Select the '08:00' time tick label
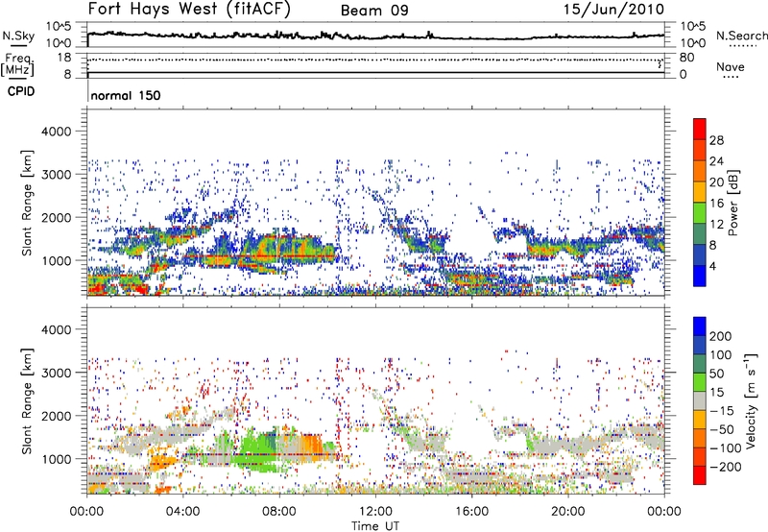 279,512
